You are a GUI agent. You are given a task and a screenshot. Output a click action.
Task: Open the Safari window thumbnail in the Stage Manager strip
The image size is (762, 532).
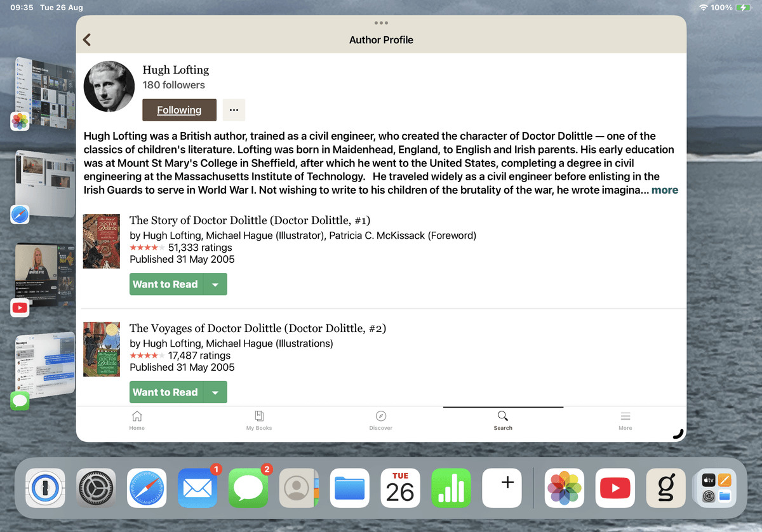point(44,184)
